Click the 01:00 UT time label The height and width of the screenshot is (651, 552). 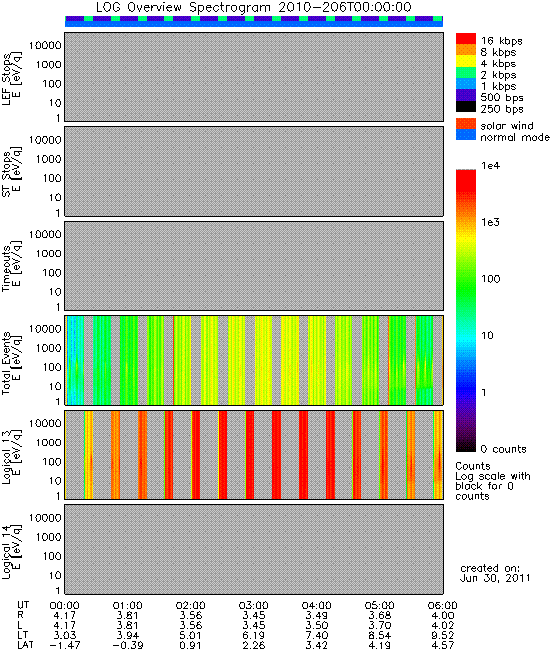127,606
